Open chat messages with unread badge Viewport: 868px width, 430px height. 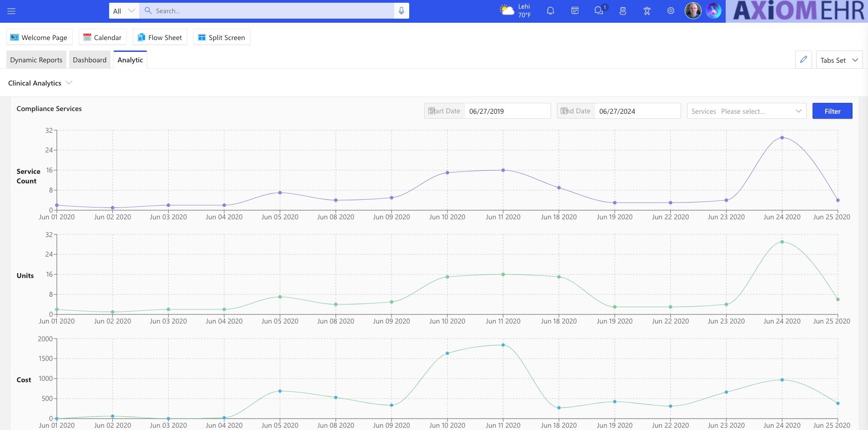pyautogui.click(x=599, y=11)
